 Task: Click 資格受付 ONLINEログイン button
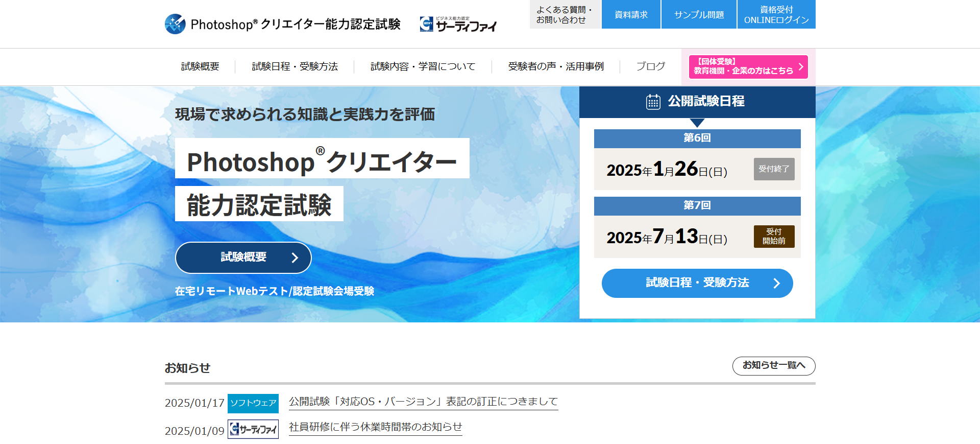click(x=776, y=14)
